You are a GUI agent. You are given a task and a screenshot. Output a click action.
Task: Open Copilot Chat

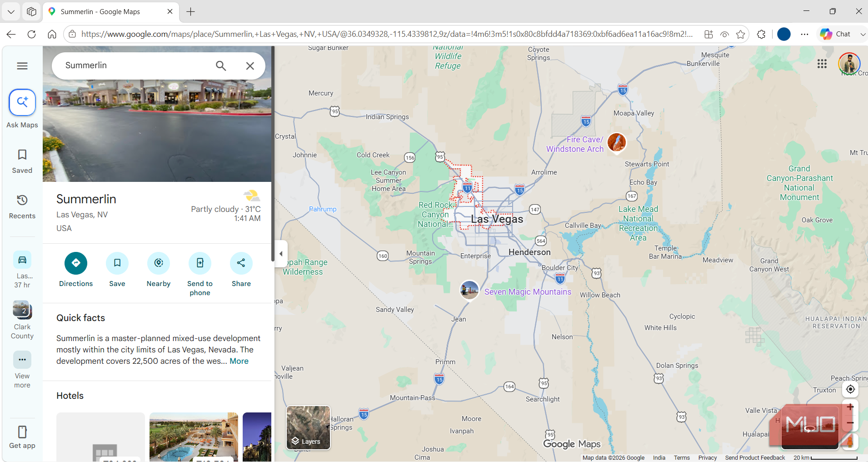click(835, 34)
